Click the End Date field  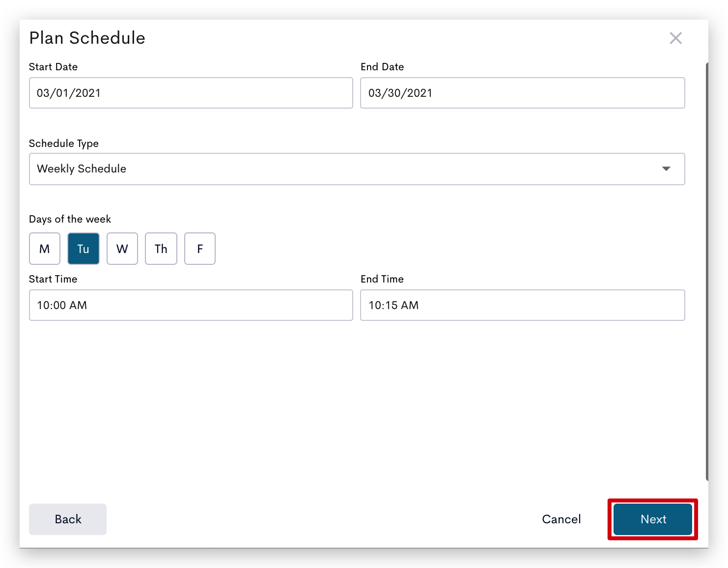pyautogui.click(x=523, y=93)
